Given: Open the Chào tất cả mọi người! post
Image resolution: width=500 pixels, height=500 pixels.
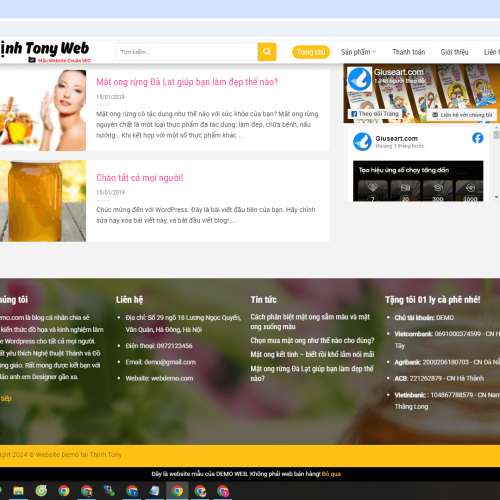Looking at the screenshot, I should (140, 178).
